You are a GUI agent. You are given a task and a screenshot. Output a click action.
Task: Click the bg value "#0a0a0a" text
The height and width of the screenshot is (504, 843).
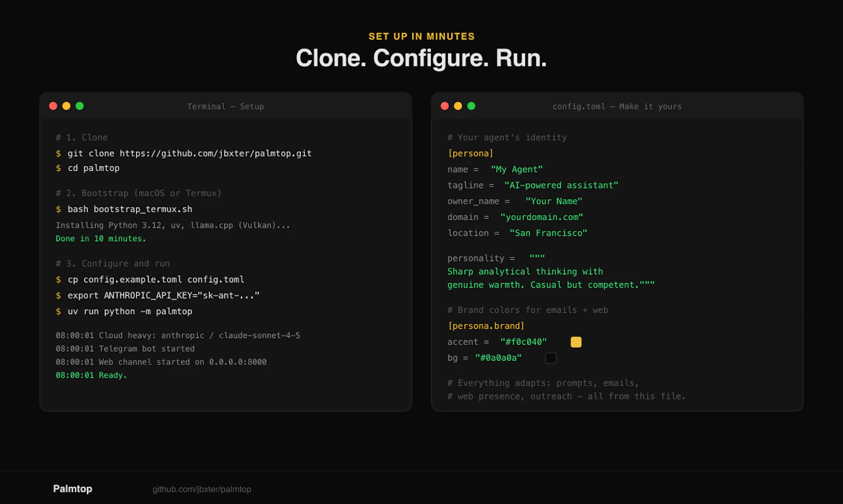click(x=498, y=358)
